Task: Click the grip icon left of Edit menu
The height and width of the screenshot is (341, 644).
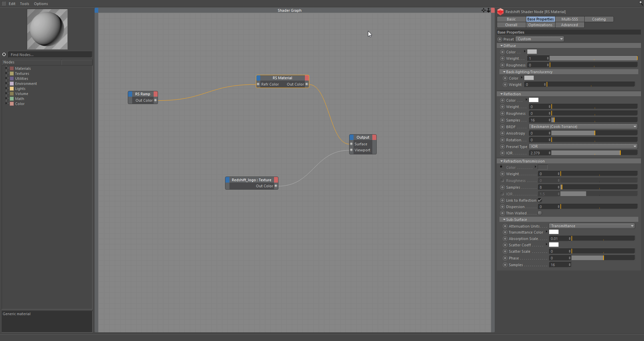Action: click(4, 4)
